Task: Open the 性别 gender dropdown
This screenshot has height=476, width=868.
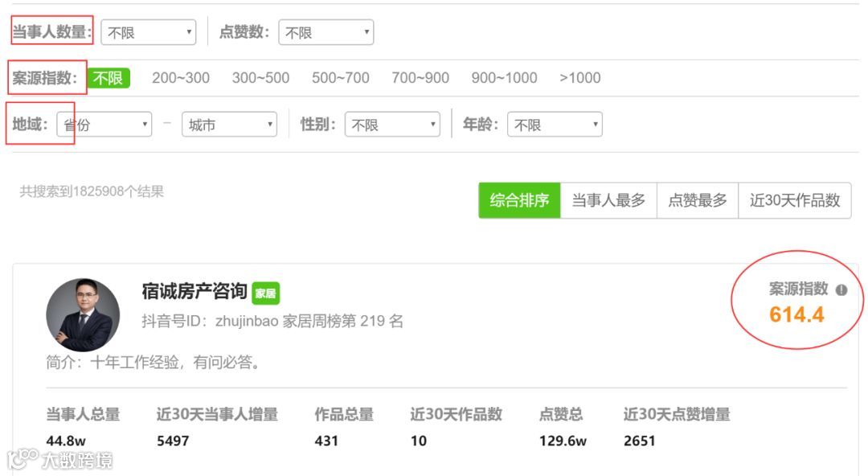Action: coord(392,125)
